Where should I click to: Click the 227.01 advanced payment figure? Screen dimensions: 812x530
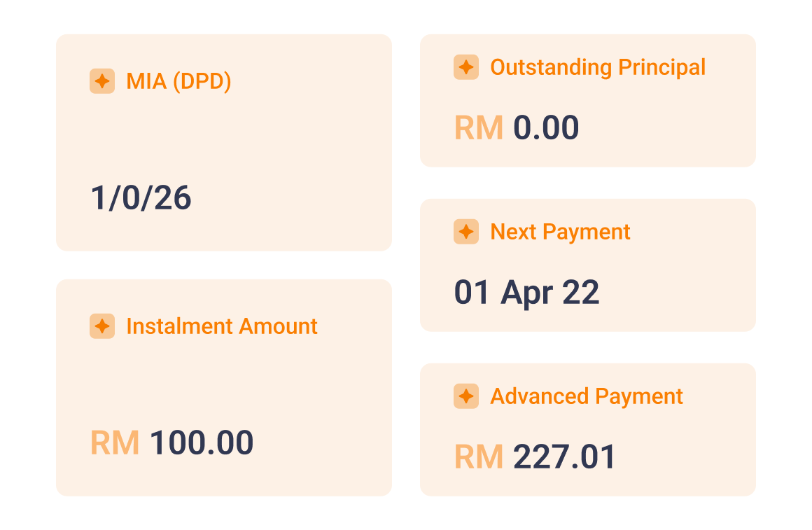[x=564, y=457]
